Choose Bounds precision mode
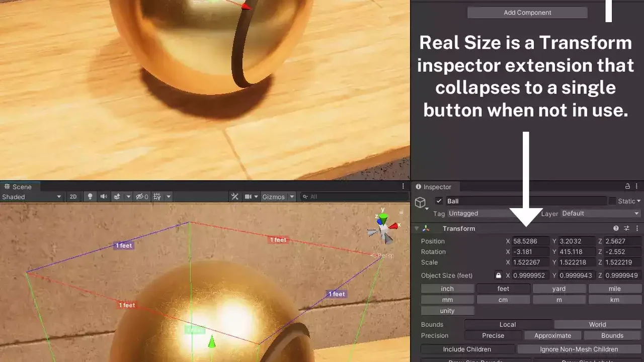Screen dimensions: 644x362 tap(612, 335)
